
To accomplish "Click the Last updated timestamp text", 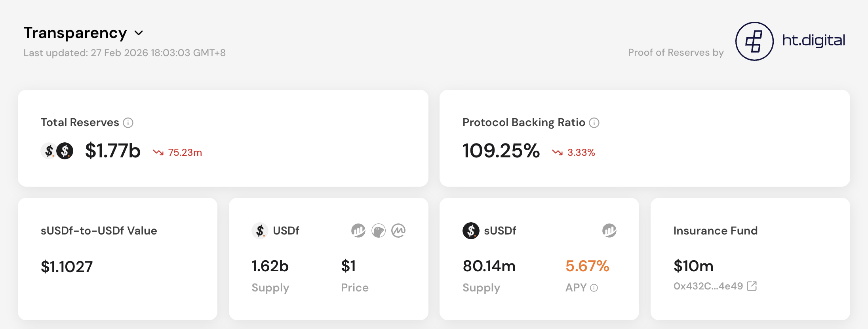I will pyautogui.click(x=124, y=53).
